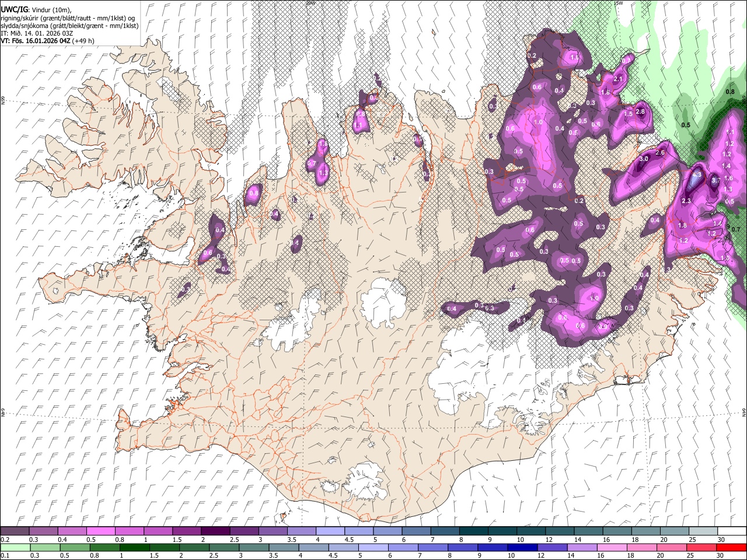
Task: Click the 'IT: Mið. 14. 01. 2026 03Z' line
Action: point(37,33)
